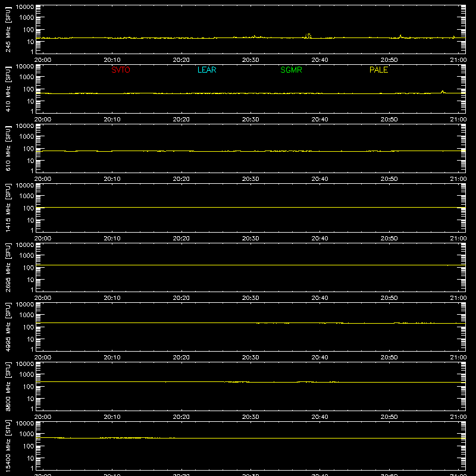Click the yellow PALE station label
This screenshot has height=476, width=476.
click(378, 70)
